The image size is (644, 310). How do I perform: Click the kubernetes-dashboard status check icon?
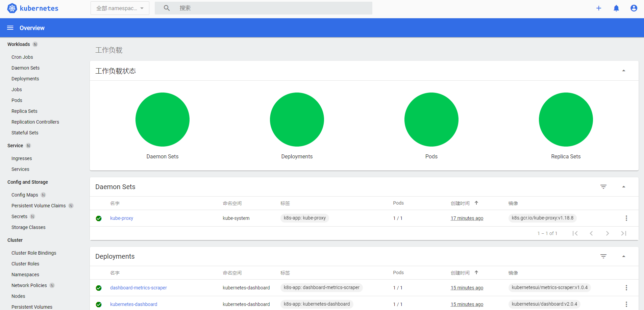(99, 305)
